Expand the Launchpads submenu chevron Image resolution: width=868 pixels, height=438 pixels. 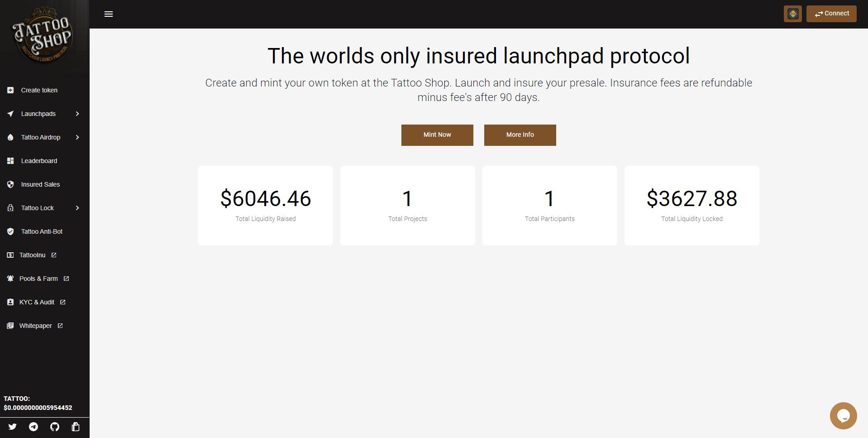77,114
